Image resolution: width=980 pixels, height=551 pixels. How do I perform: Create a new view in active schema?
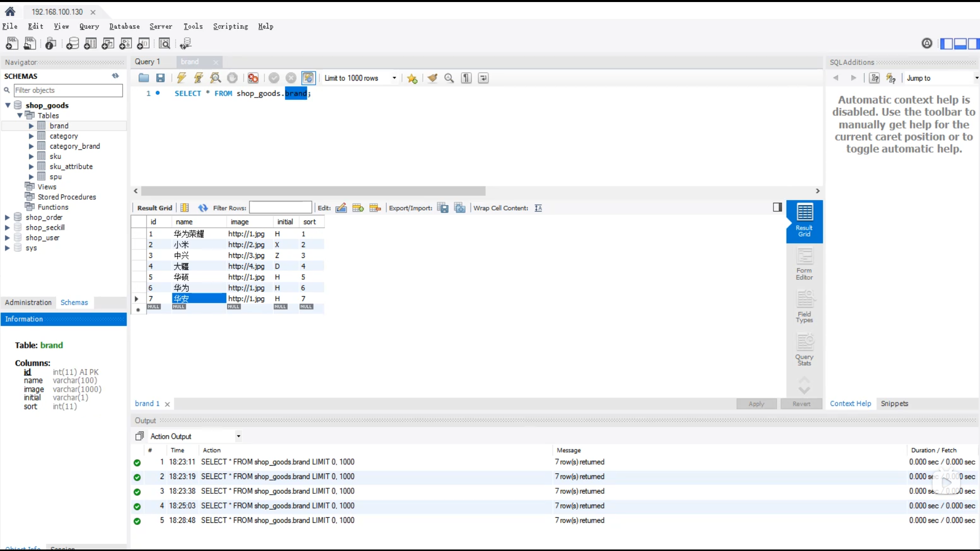(x=108, y=43)
